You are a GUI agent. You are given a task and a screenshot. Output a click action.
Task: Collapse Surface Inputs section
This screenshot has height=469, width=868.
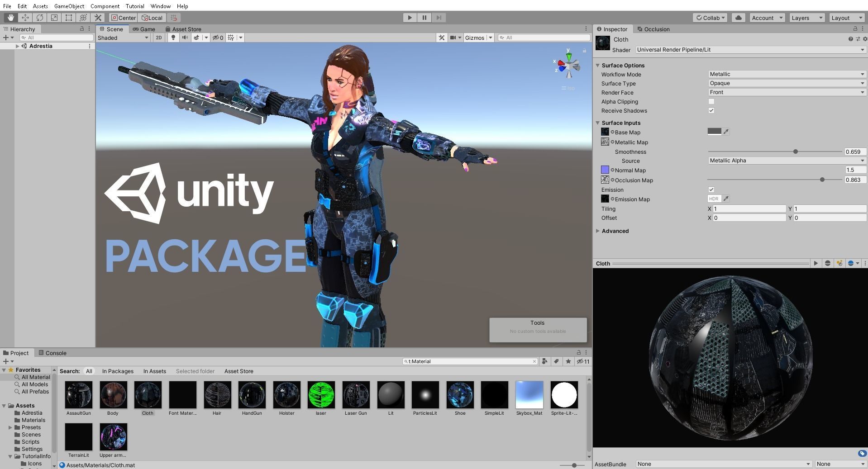coord(598,123)
